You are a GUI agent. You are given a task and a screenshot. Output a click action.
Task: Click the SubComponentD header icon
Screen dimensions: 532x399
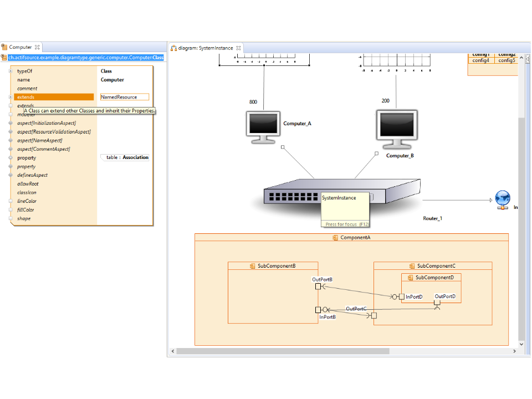411,277
